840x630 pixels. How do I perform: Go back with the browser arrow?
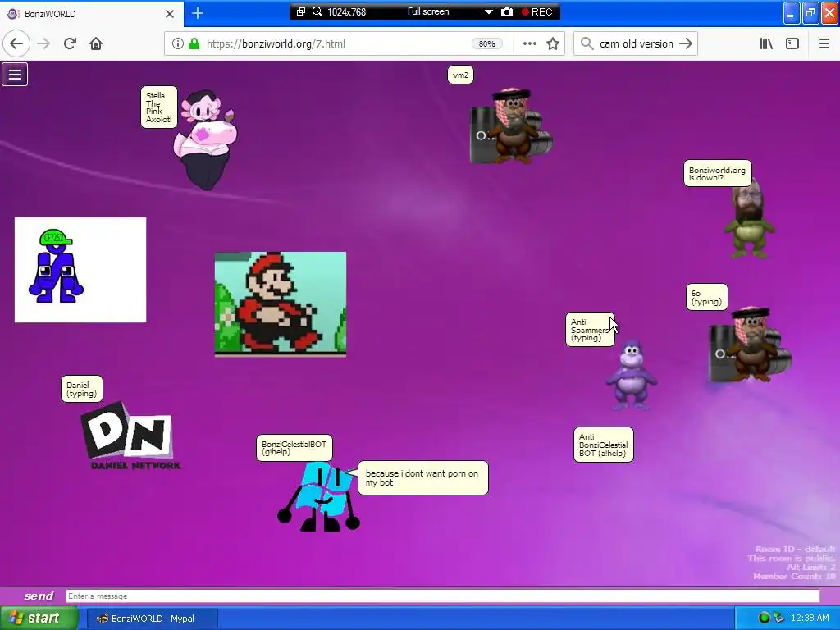click(16, 44)
